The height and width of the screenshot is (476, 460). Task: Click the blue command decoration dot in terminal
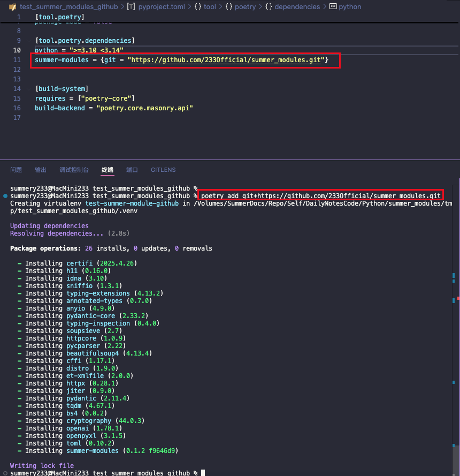5,196
